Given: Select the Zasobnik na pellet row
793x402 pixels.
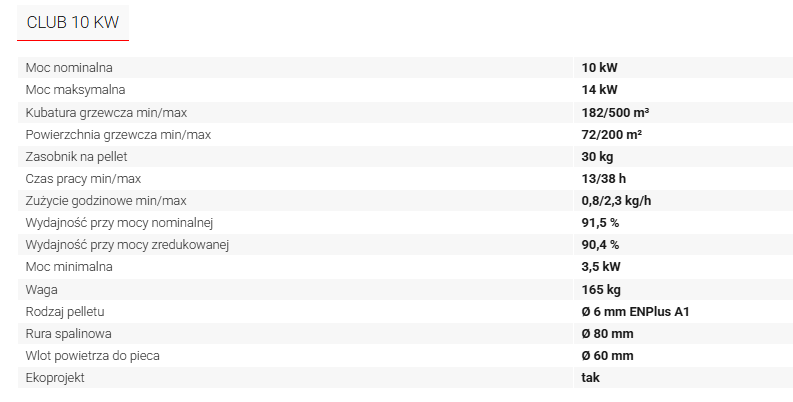Looking at the screenshot, I should click(405, 157).
